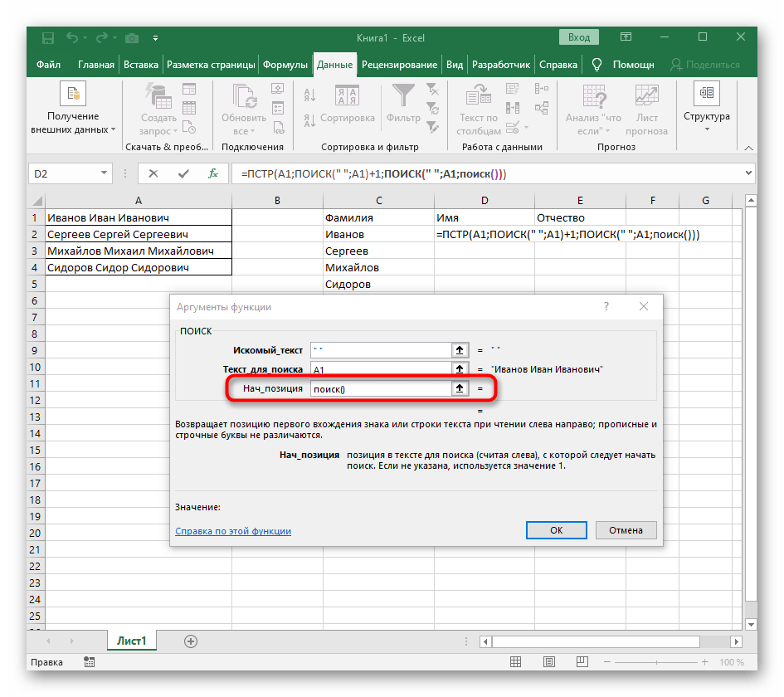
Task: Open the Рецензирование ribbon tab
Action: point(399,65)
